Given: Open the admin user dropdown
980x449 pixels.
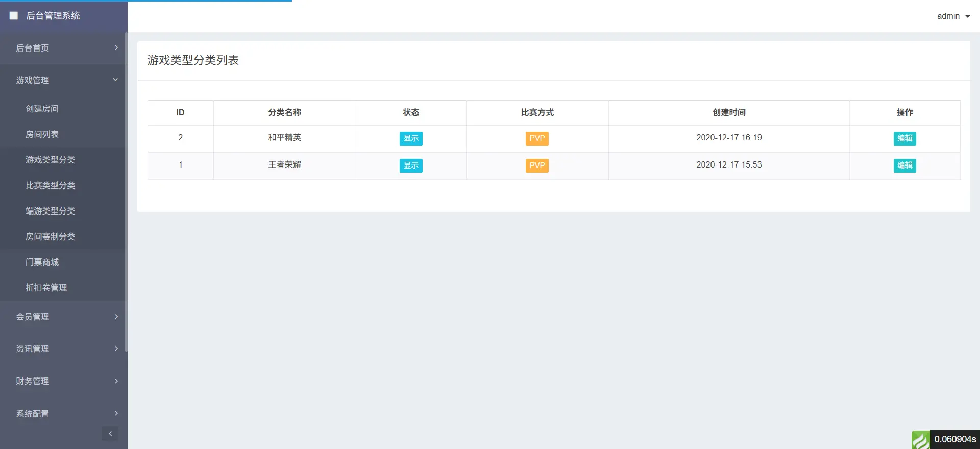Looking at the screenshot, I should coord(953,16).
